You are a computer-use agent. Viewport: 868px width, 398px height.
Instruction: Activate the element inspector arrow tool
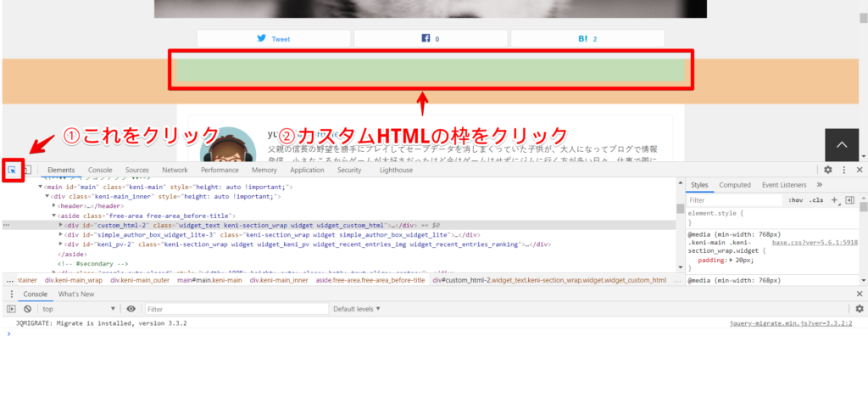click(12, 170)
